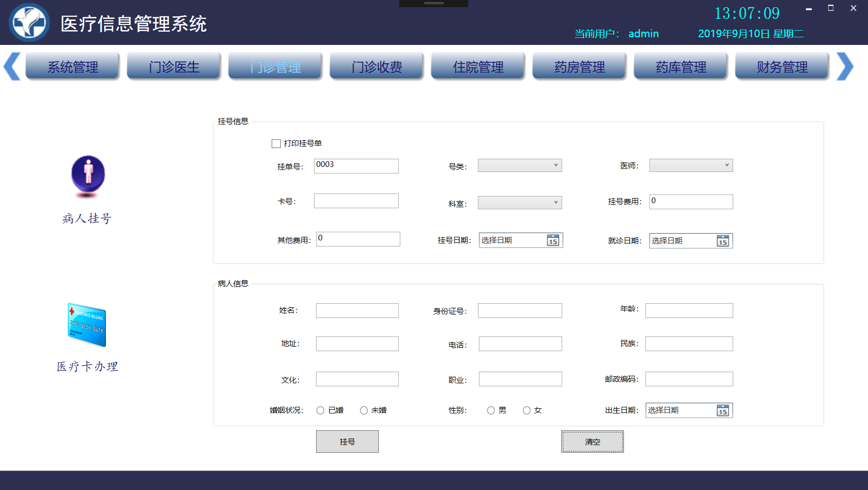
Task: Open the 药房管理 menu
Action: (x=580, y=66)
